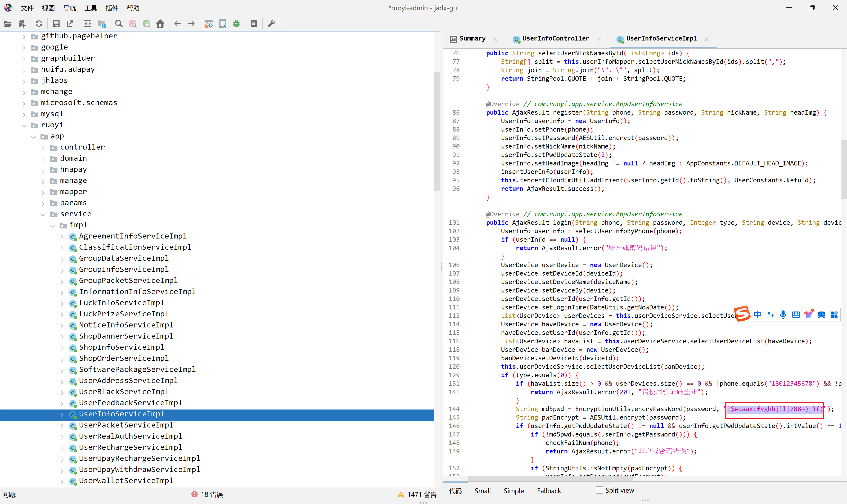Open the 工具 menu
The image size is (847, 504).
click(x=91, y=8)
